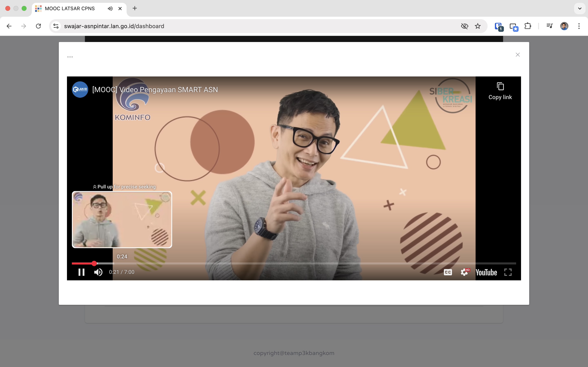Open media controls icon in toolbar
The width and height of the screenshot is (588, 367).
click(549, 26)
